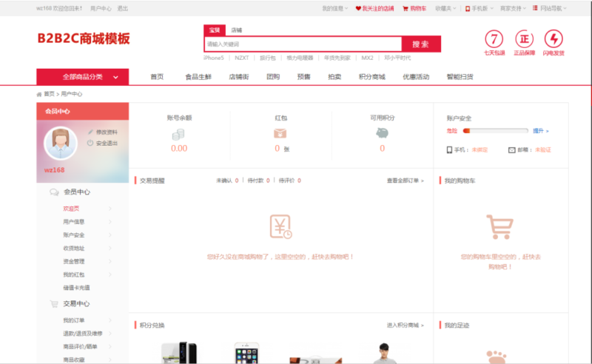Expand the 全部商品分类 category menu
Image resolution: width=592 pixels, height=364 pixels.
83,77
